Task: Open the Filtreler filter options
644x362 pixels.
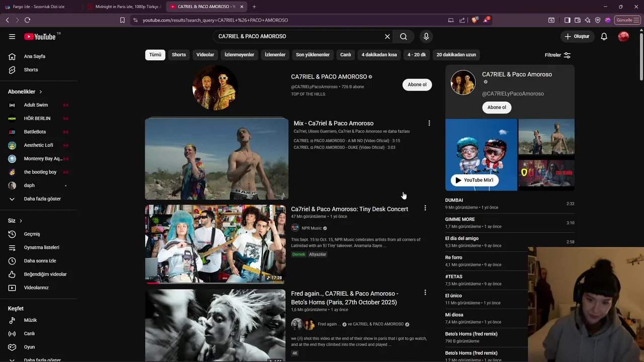Action: 557,55
